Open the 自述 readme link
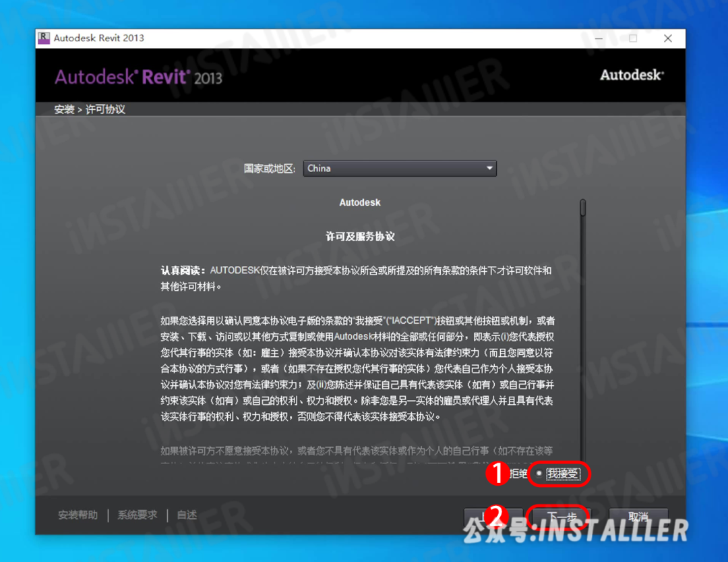Image resolution: width=728 pixels, height=562 pixels. [187, 515]
